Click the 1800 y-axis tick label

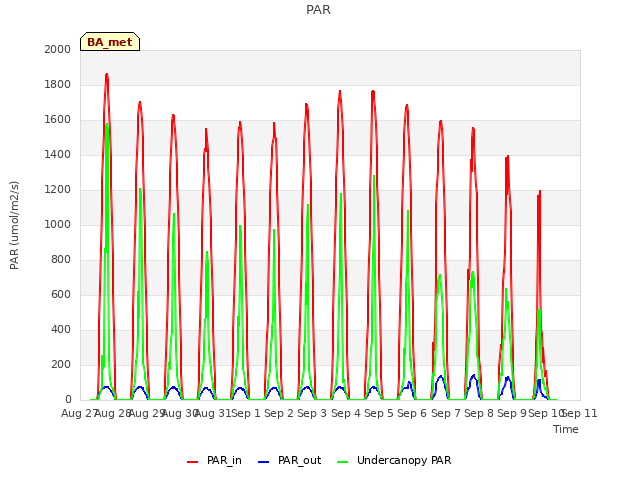click(x=58, y=84)
